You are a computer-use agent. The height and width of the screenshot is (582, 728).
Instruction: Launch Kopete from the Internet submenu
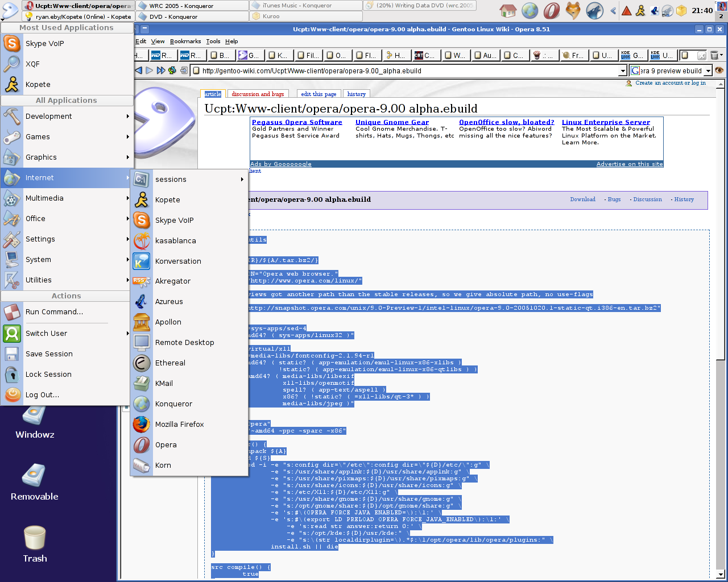pos(189,199)
